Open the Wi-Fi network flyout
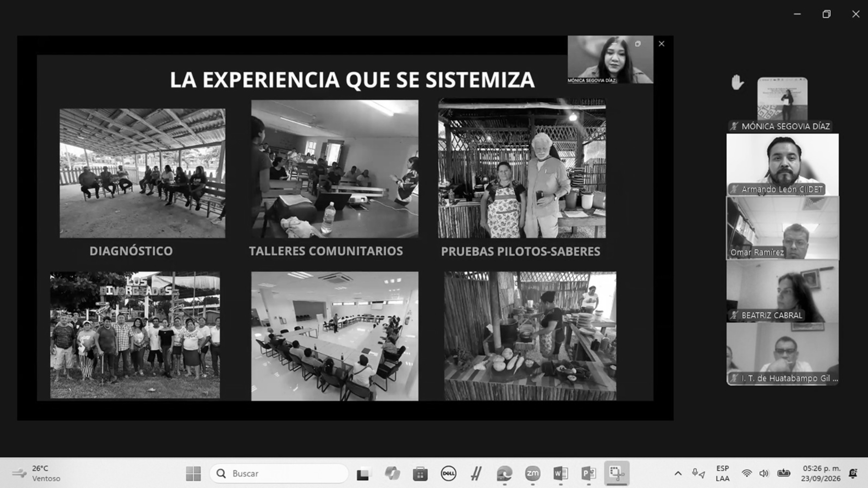 tap(747, 474)
